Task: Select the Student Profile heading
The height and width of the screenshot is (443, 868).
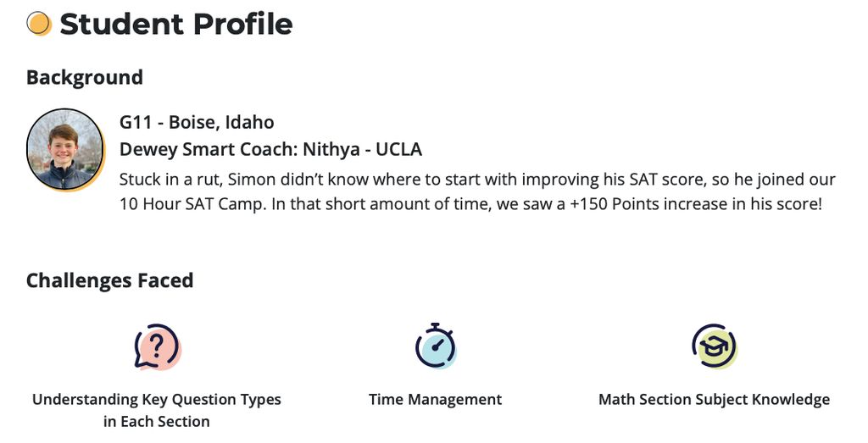Action: 175,24
